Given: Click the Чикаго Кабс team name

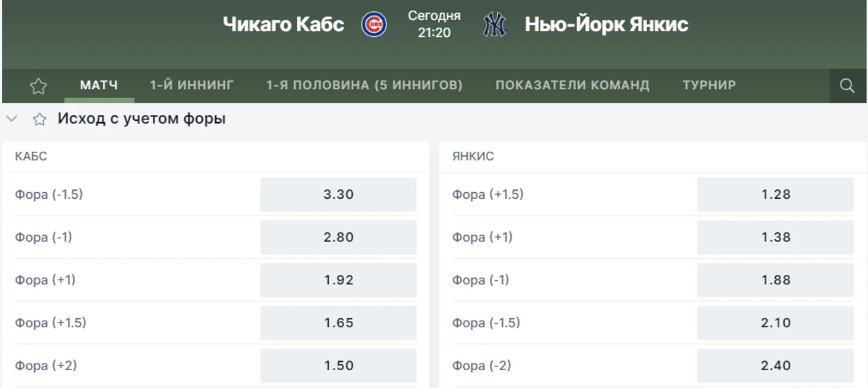Looking at the screenshot, I should tap(284, 24).
